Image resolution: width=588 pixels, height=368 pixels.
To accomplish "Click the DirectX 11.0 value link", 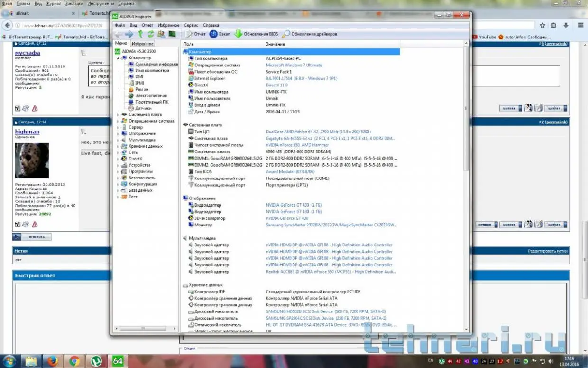I will coord(276,85).
